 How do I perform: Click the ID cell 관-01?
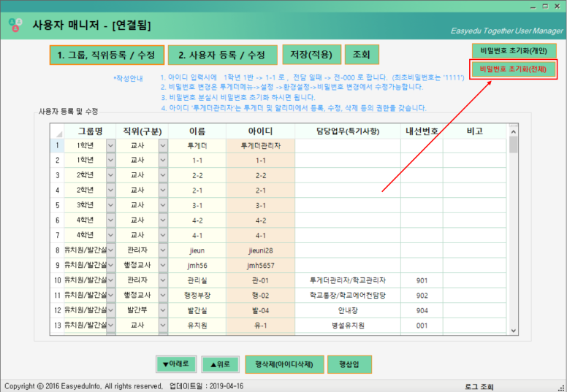(260, 280)
